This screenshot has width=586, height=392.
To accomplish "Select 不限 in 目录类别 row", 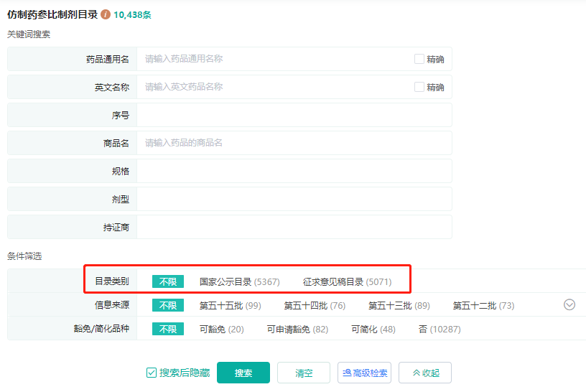I will pyautogui.click(x=168, y=281).
